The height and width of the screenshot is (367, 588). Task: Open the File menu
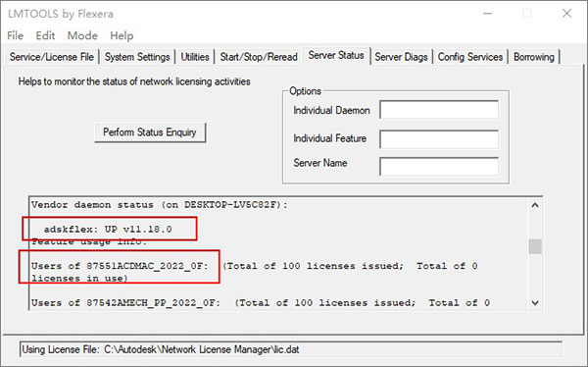(x=16, y=35)
